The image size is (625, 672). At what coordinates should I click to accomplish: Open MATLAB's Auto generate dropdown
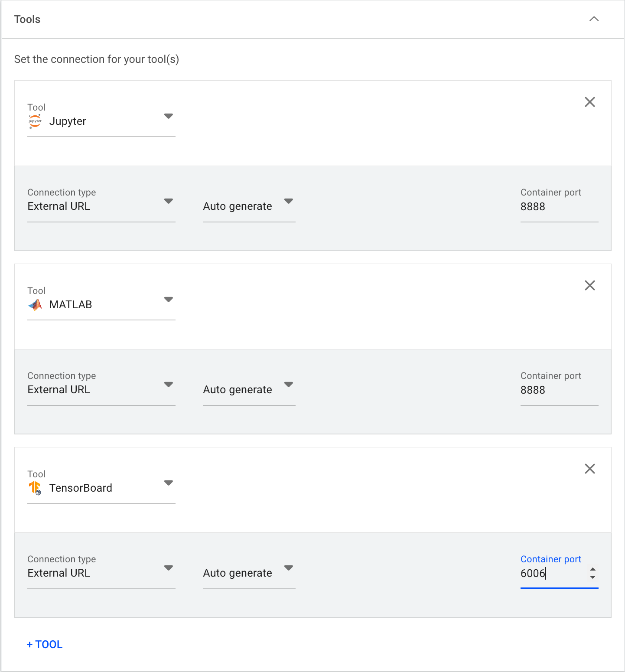tap(249, 390)
